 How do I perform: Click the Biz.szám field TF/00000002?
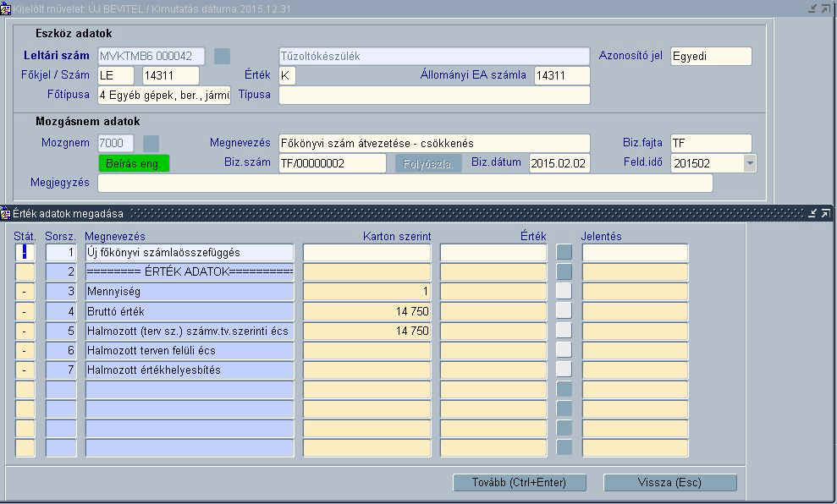click(x=332, y=163)
